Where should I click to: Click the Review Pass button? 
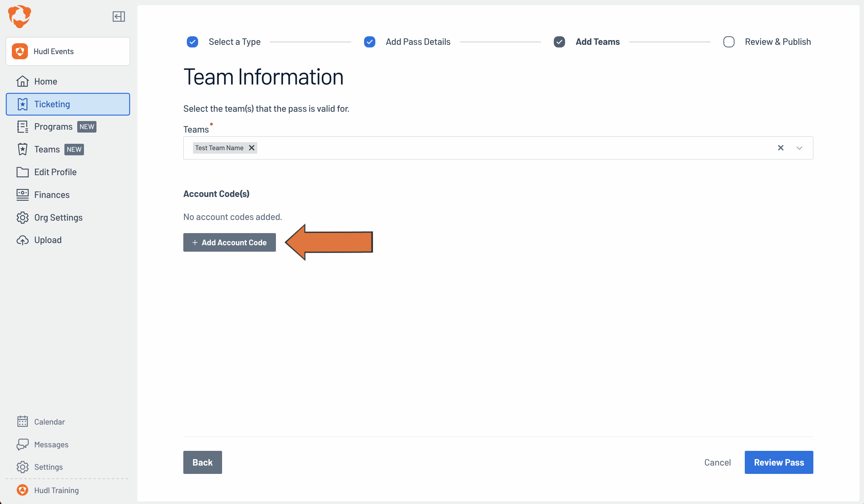pyautogui.click(x=779, y=462)
